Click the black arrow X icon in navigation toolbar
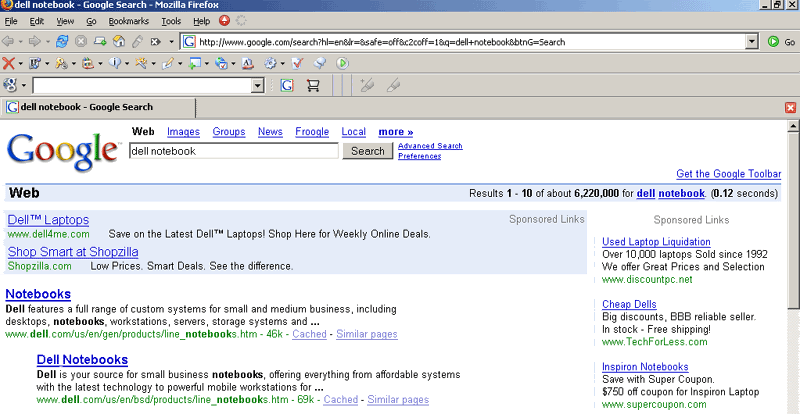Screen dimensions: 800x414 156,42
